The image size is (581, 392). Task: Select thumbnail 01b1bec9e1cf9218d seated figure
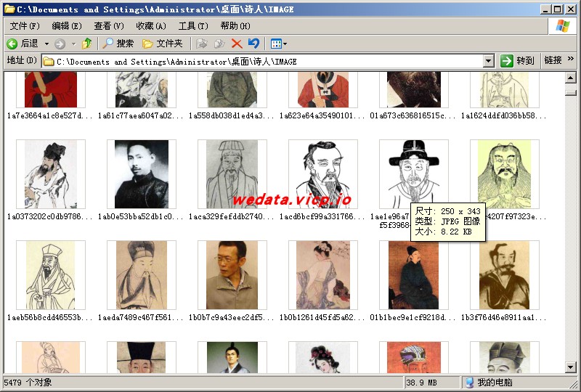414,275
